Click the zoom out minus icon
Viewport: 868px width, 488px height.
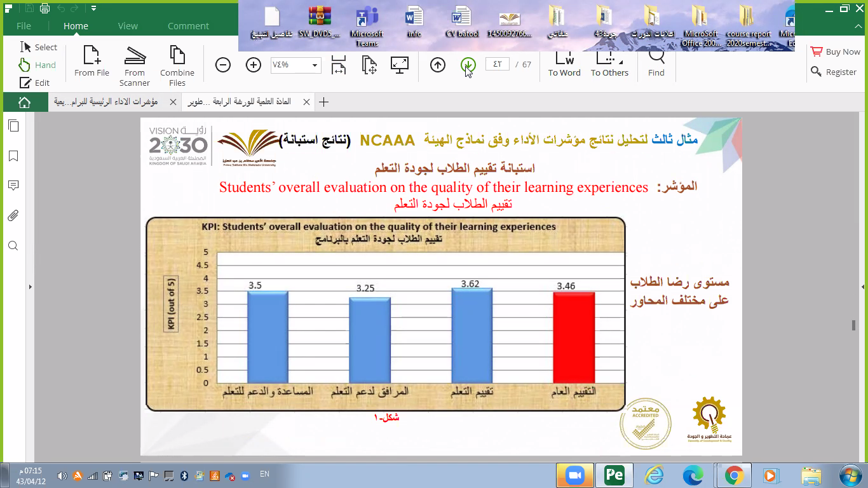223,65
